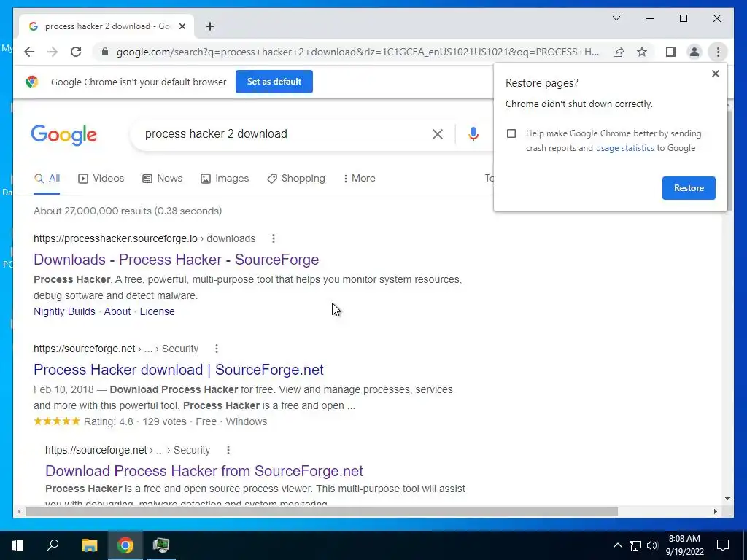Open the notifications action center

(723, 545)
